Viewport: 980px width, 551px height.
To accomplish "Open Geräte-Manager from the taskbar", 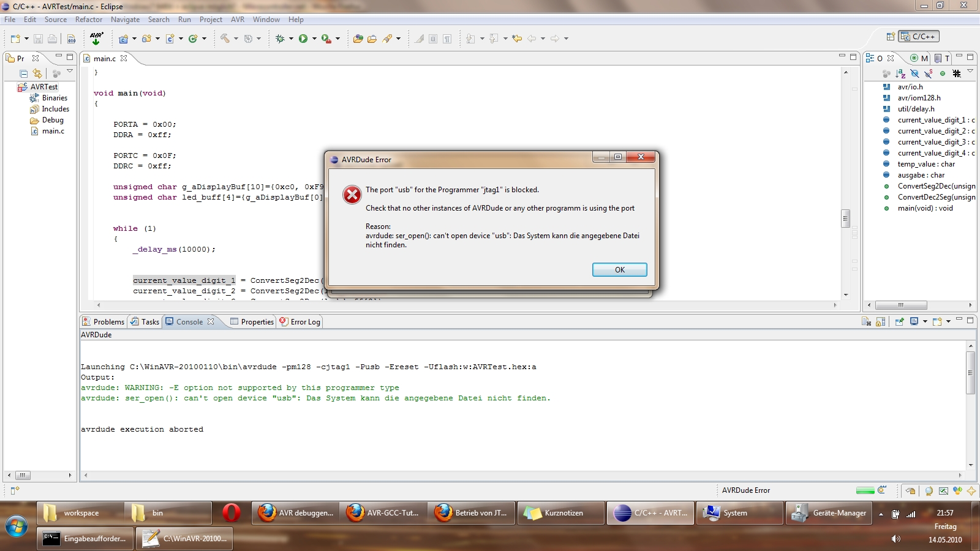I will pos(831,513).
